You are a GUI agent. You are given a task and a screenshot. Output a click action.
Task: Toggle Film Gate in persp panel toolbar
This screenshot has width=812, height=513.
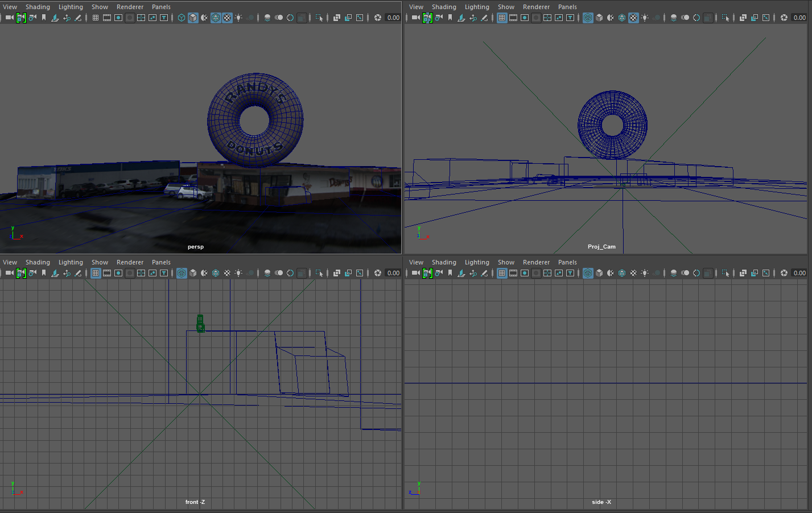(x=107, y=18)
